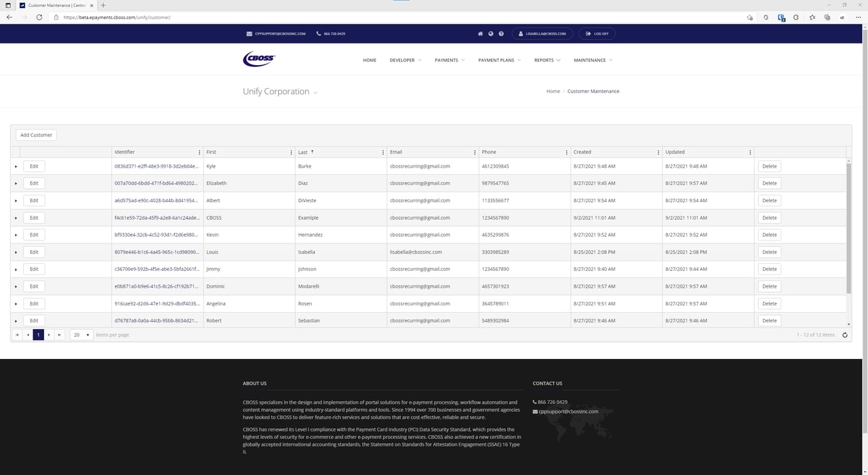
Task: Jump to the last page using pagination icon
Action: [59, 335]
